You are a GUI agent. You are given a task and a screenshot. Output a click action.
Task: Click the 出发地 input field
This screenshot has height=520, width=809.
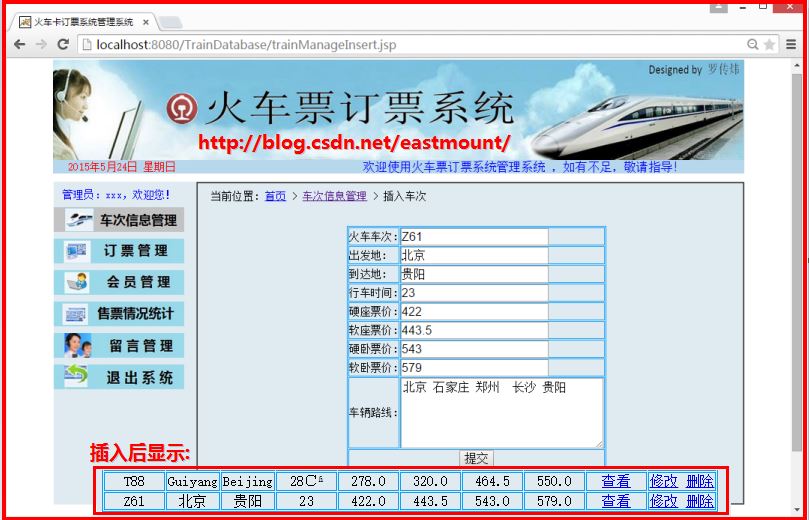click(x=474, y=255)
